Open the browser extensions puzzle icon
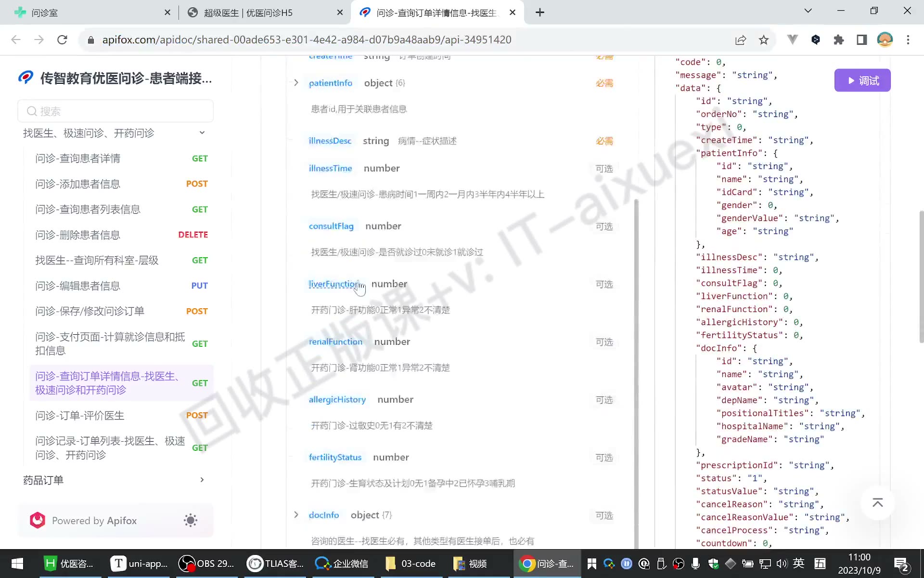 (839, 40)
